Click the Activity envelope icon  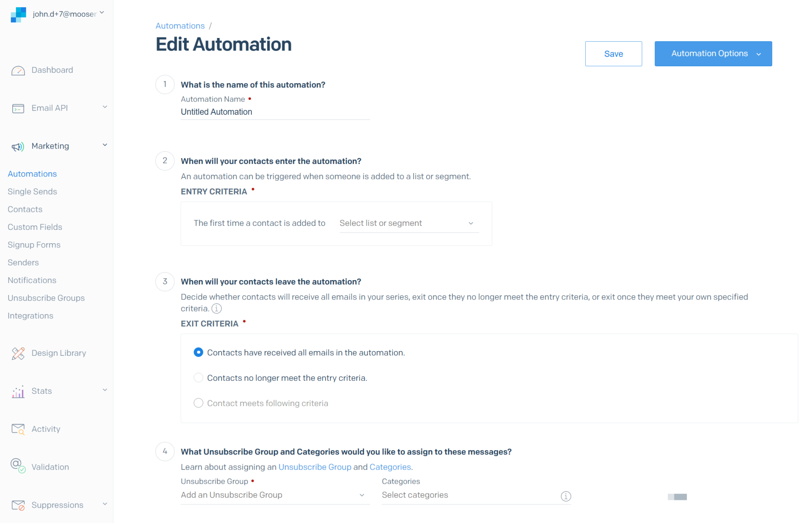point(18,429)
